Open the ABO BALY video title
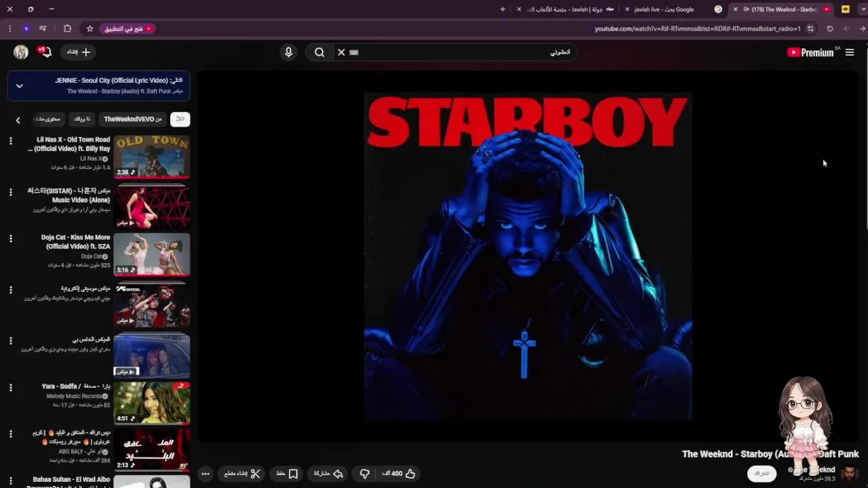Screen dimensions: 868x488 click(x=71, y=437)
